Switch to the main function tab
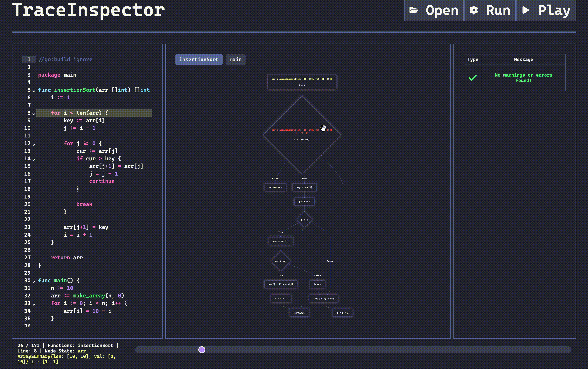 [235, 59]
